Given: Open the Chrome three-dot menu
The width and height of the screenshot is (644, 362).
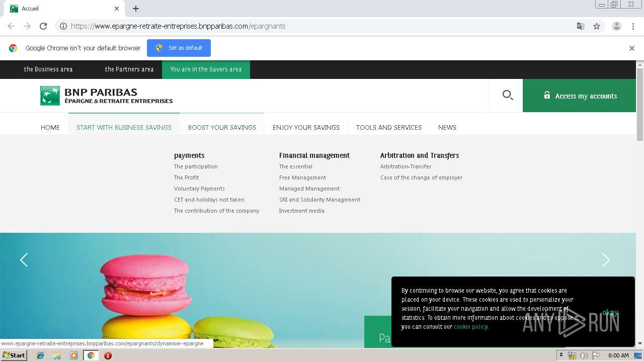Looking at the screenshot, I should pyautogui.click(x=633, y=26).
